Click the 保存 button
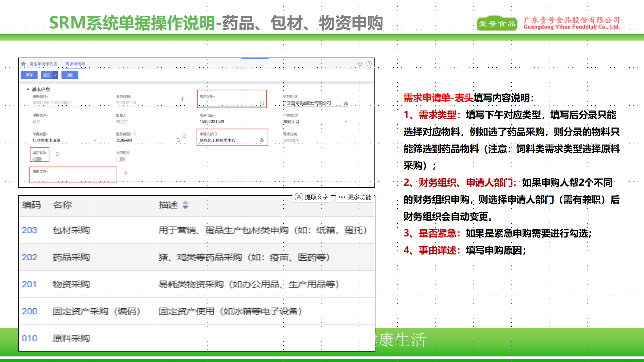The image size is (644, 362). point(29,75)
